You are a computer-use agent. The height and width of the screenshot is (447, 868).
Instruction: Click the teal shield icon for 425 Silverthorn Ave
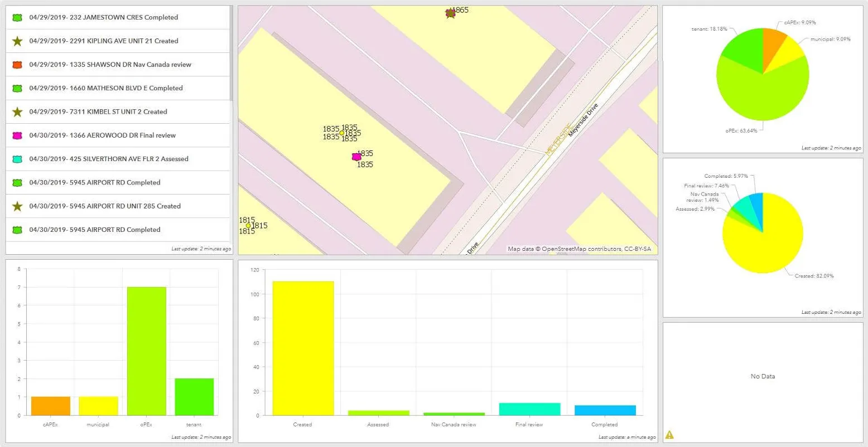point(17,159)
